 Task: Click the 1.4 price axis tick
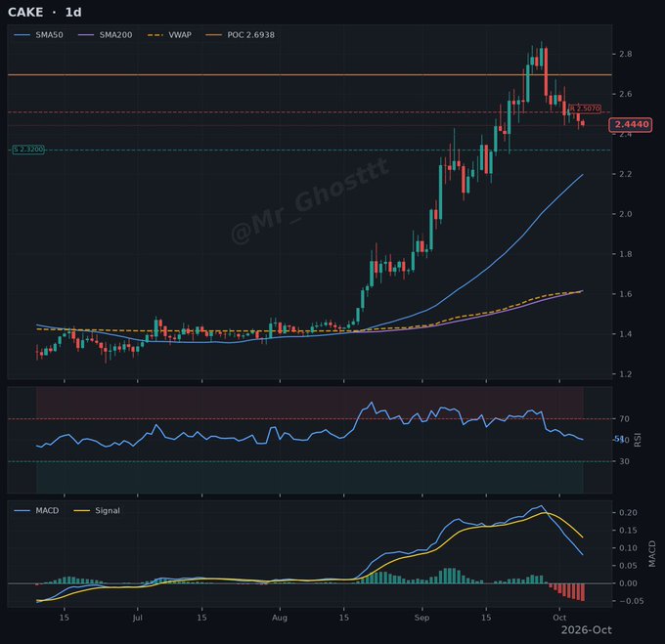(x=626, y=334)
